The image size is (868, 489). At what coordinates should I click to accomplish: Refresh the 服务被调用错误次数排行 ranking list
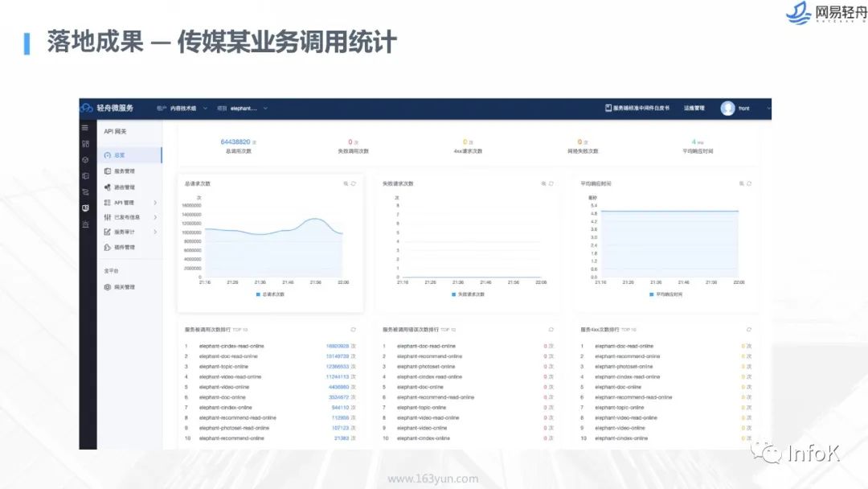click(551, 330)
